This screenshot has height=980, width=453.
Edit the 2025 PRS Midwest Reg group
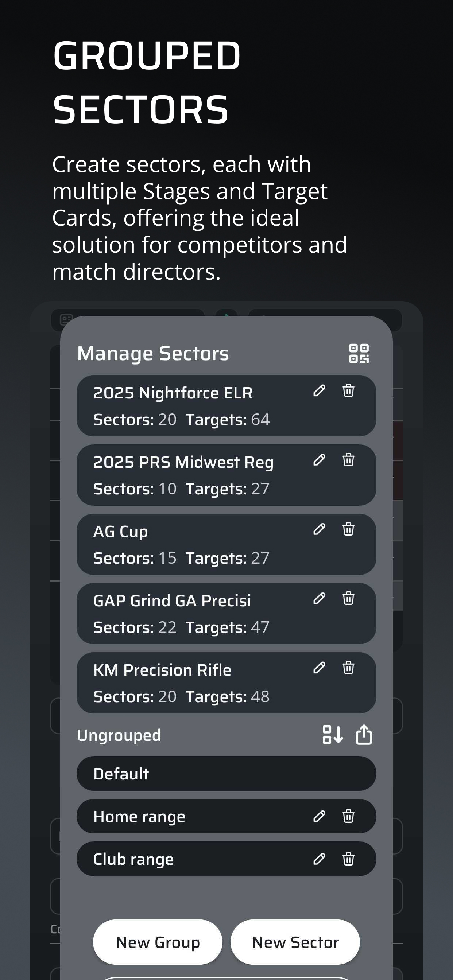point(319,460)
